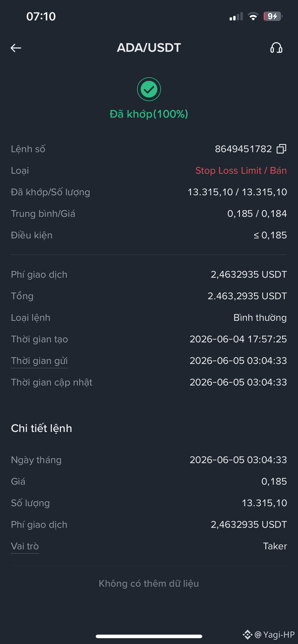
Task: Tap the battery status icon
Action: click(x=273, y=16)
